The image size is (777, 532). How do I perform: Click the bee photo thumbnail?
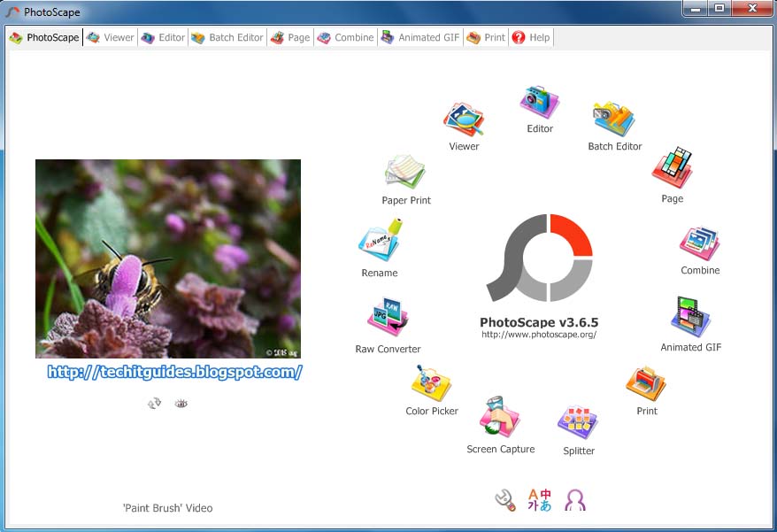click(x=167, y=257)
